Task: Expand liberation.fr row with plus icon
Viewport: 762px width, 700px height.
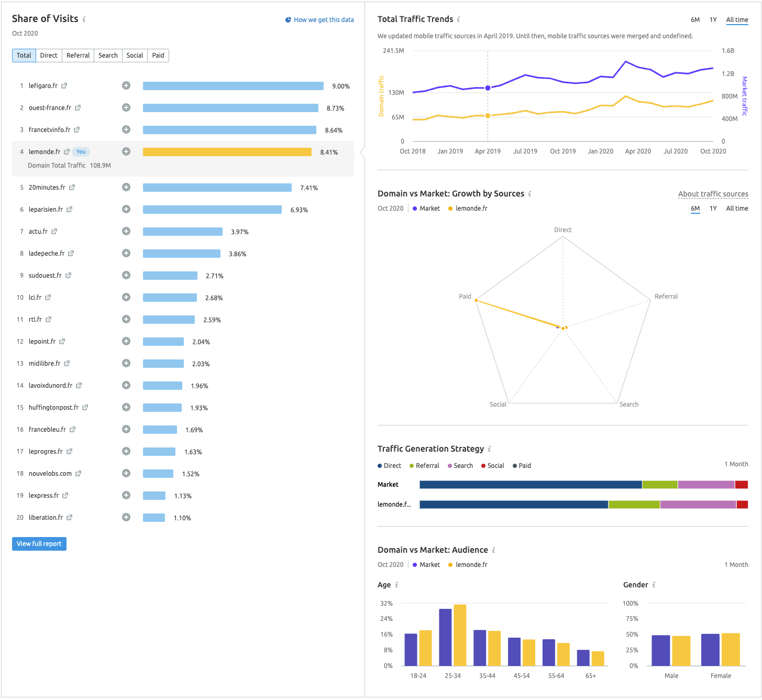Action: 126,517
